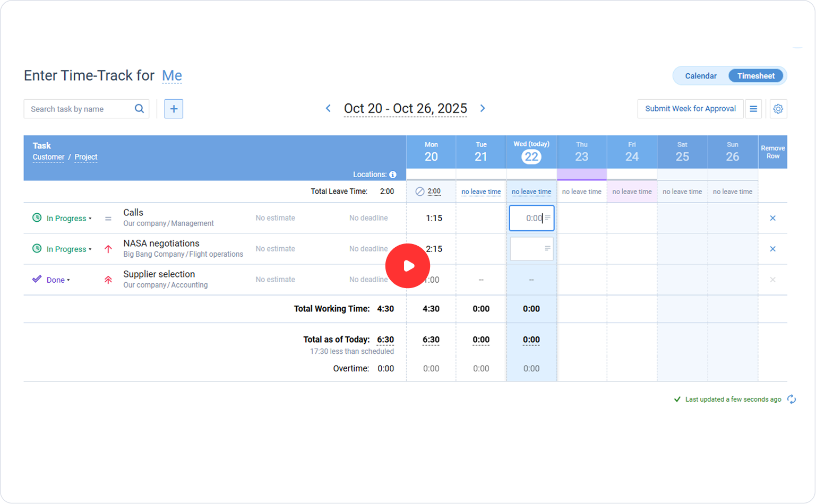Click the plus icon to add task
Image resolution: width=816 pixels, height=504 pixels.
[174, 109]
